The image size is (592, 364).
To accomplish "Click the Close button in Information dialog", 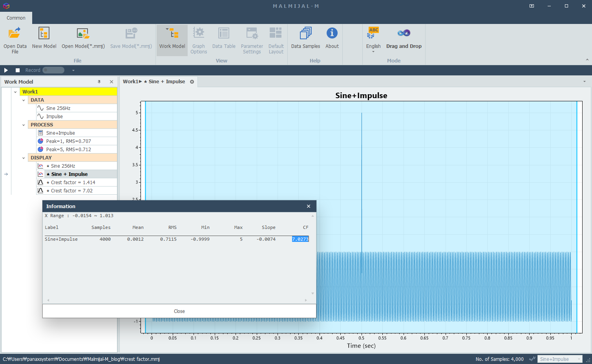I will tap(179, 311).
